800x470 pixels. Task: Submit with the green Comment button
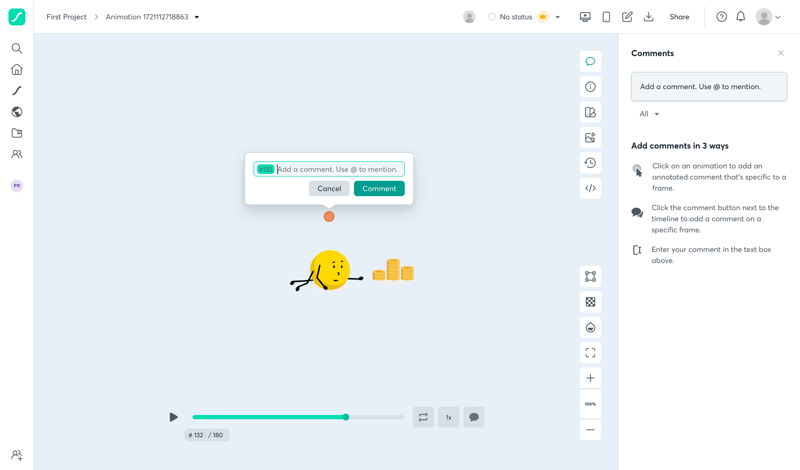pyautogui.click(x=379, y=189)
